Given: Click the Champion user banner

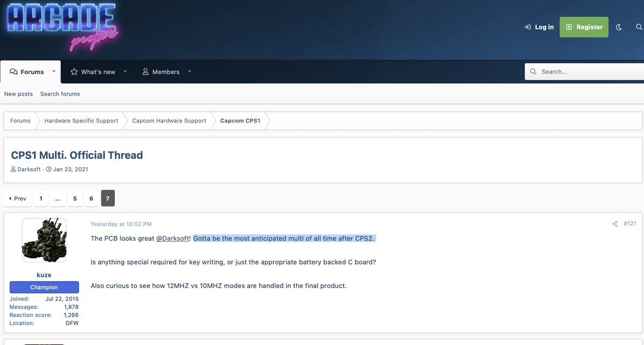Looking at the screenshot, I should (44, 287).
